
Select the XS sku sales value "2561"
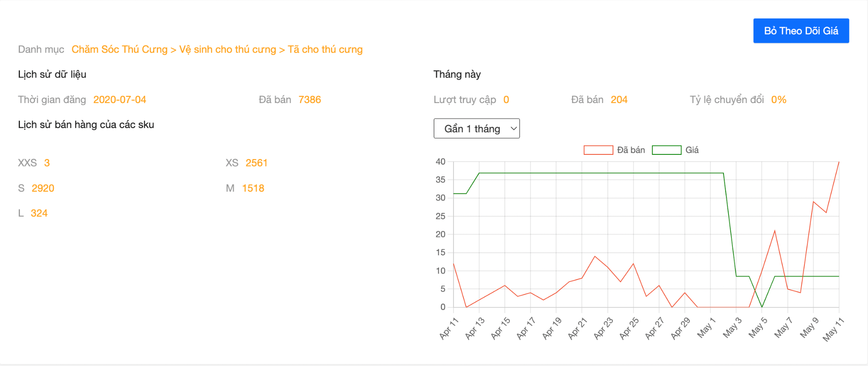256,162
